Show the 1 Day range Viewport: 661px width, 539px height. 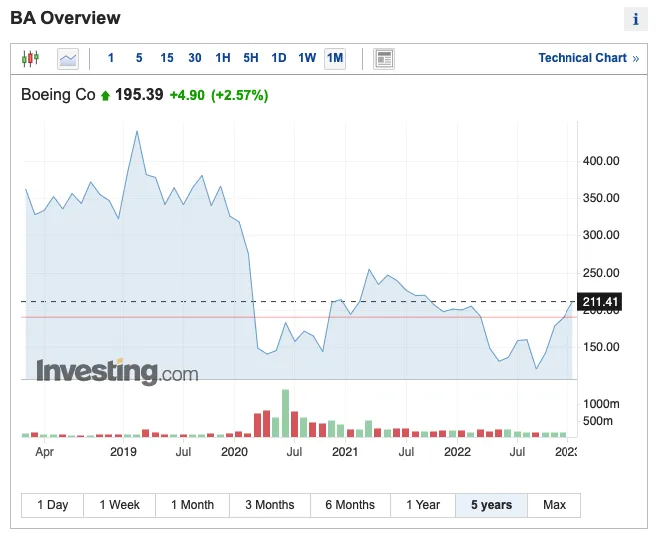(x=53, y=505)
